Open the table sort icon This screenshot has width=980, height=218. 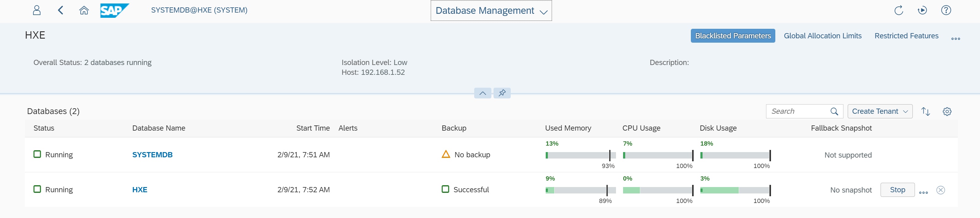pyautogui.click(x=925, y=111)
